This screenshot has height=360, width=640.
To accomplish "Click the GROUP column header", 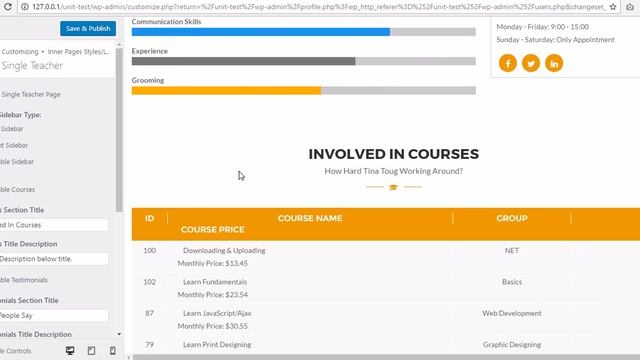I will tap(512, 218).
